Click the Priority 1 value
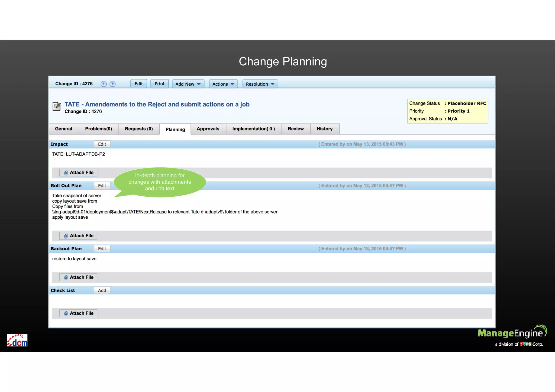This screenshot has height=392, width=555. tap(459, 111)
